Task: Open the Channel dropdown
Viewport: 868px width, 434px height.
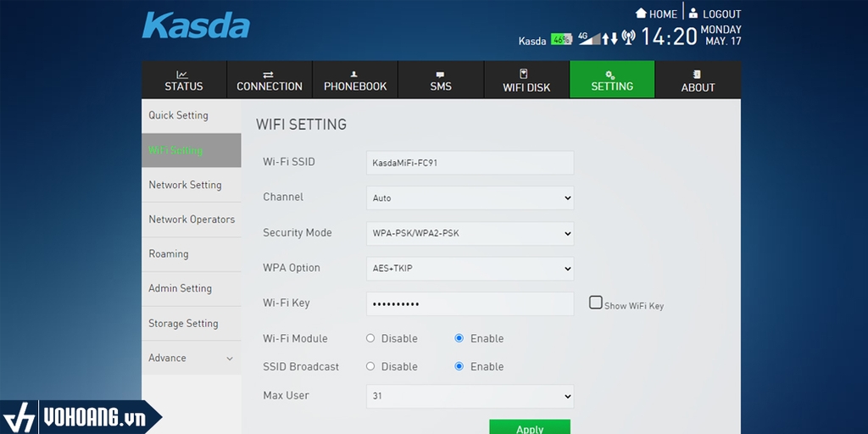Action: coord(470,198)
